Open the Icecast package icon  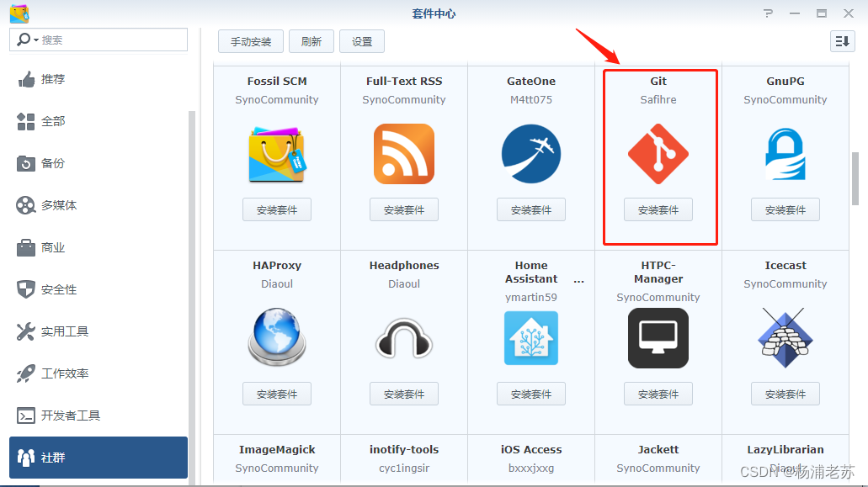(785, 338)
